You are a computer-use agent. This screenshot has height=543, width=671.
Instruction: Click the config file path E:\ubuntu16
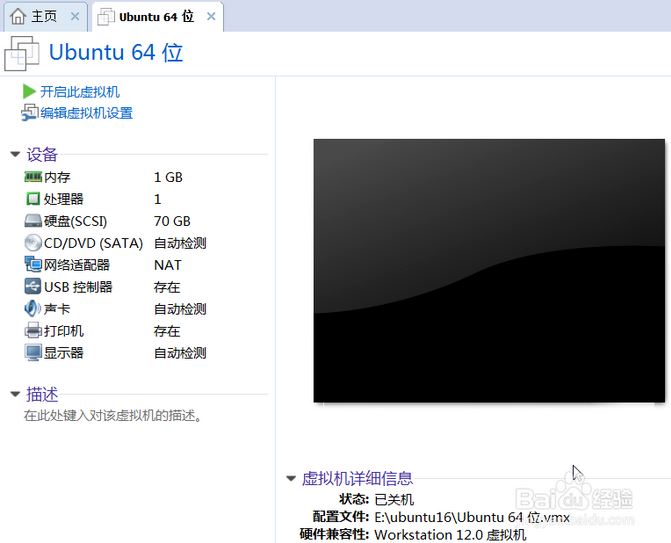coord(472,517)
